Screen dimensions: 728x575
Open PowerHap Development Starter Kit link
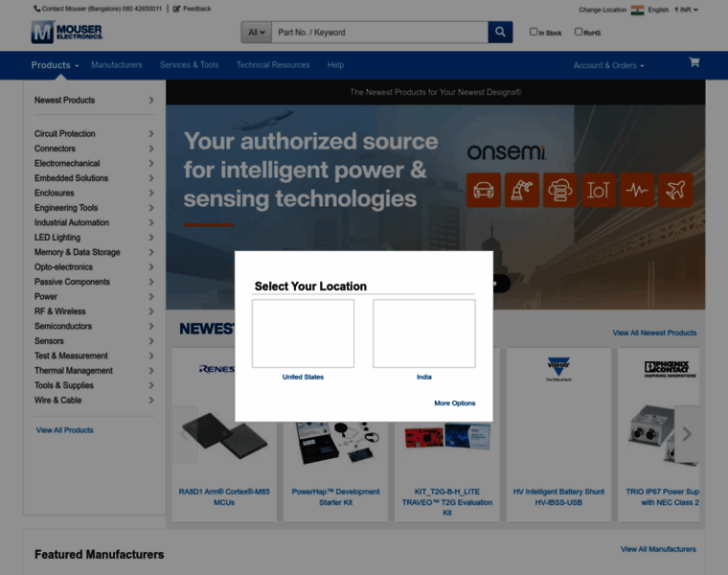tap(335, 497)
